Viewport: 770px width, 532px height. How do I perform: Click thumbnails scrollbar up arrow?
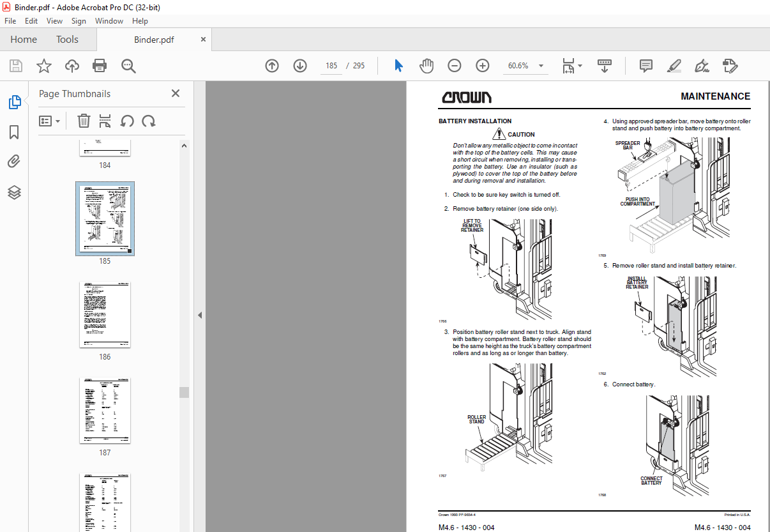tap(184, 146)
